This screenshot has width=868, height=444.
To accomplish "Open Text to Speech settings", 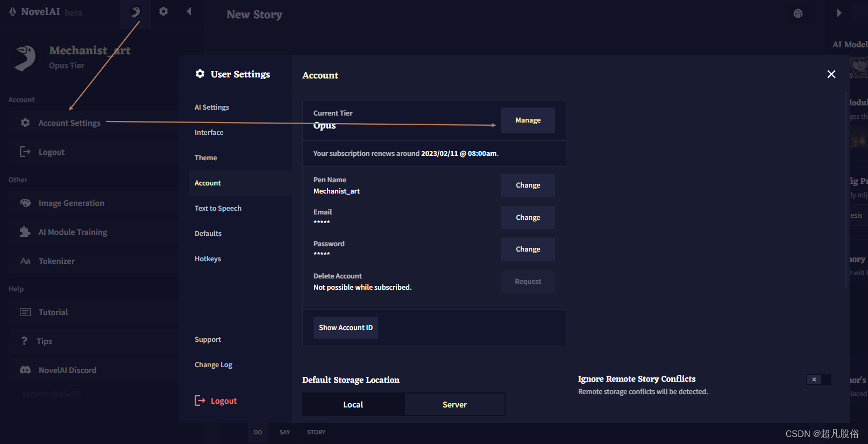I will 218,209.
